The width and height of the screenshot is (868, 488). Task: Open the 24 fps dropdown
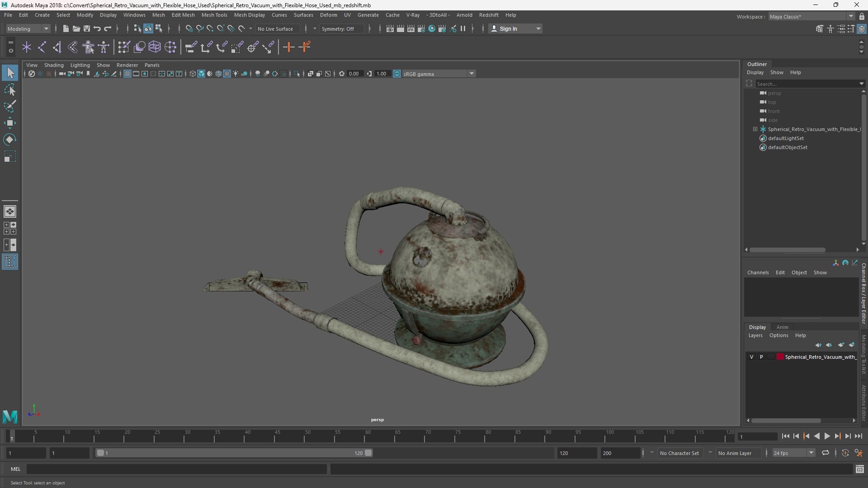pyautogui.click(x=793, y=453)
